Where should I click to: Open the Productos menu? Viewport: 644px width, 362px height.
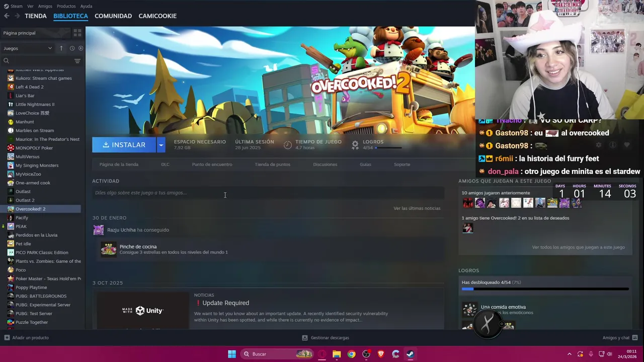66,6
